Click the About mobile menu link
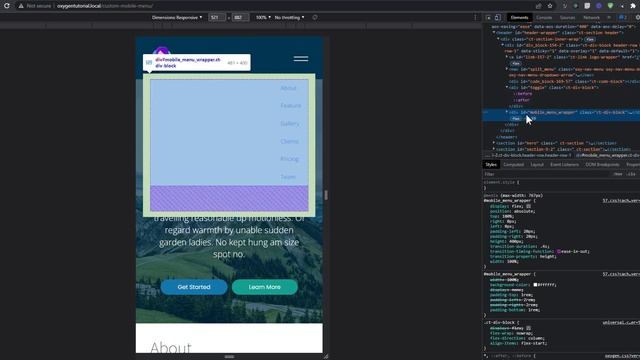 tap(288, 88)
